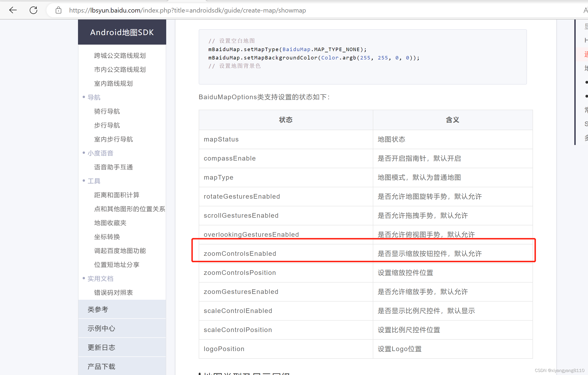Open 位置短地址分享 sidebar link
The width and height of the screenshot is (588, 375).
click(x=117, y=264)
